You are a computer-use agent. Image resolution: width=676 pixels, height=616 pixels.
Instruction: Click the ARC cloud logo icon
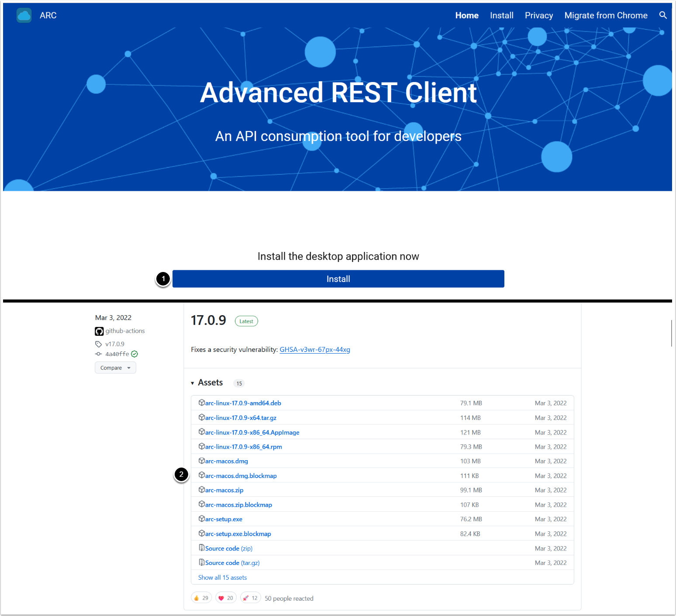(x=24, y=15)
